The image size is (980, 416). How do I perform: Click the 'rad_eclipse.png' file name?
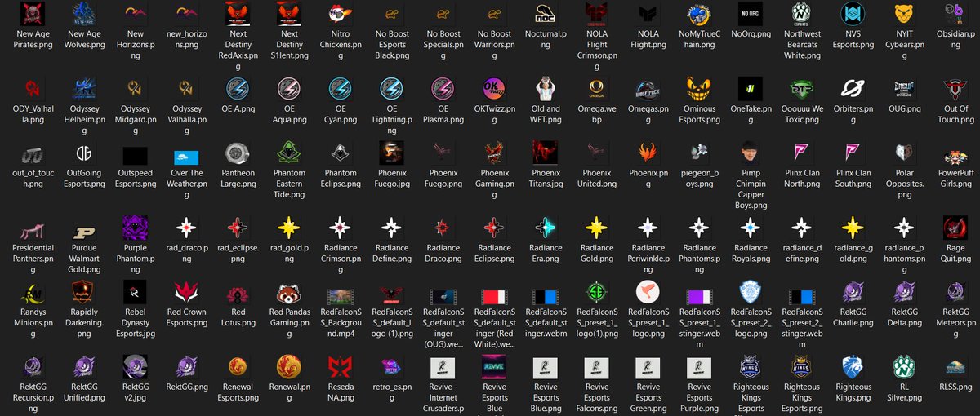point(238,254)
